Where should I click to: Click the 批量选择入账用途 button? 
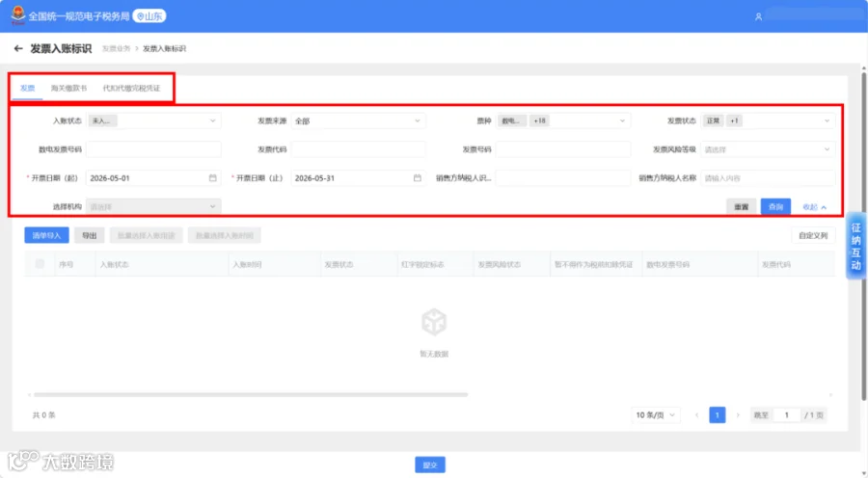click(147, 236)
